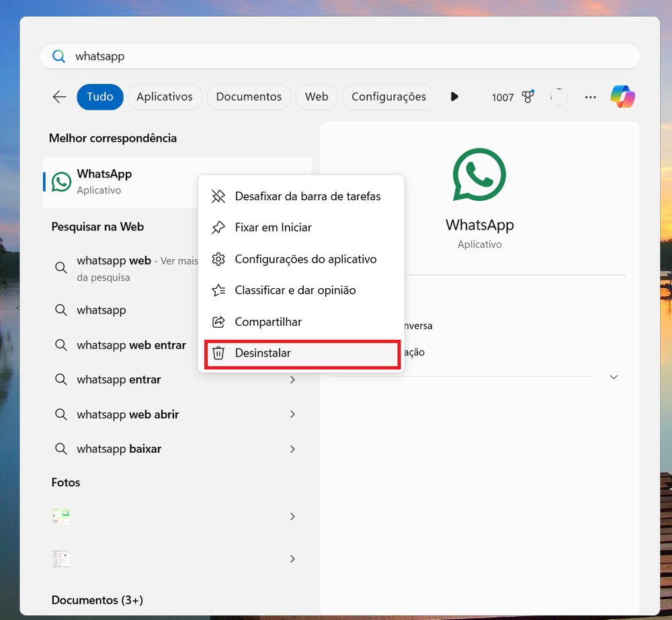Click the whatsapp search input field
This screenshot has height=620, width=672.
click(339, 56)
